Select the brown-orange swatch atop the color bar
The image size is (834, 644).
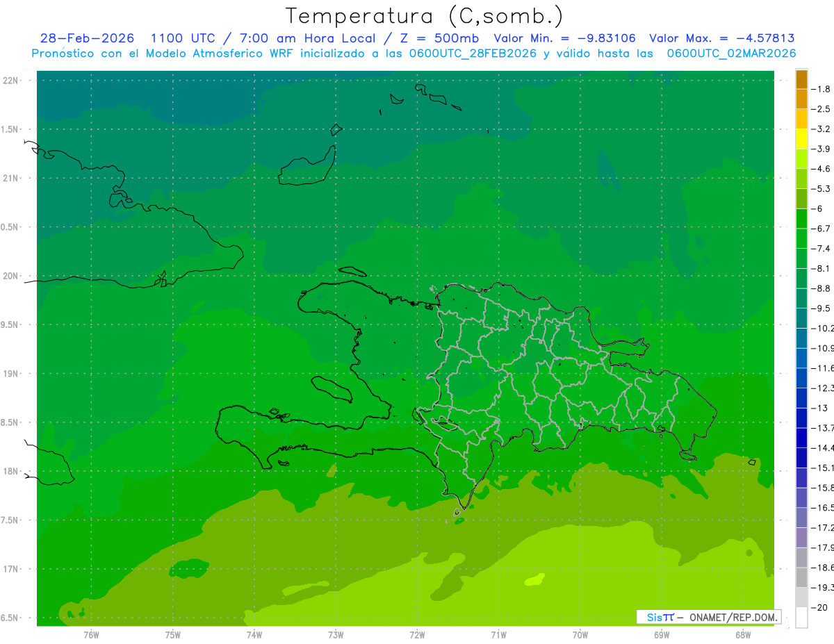801,80
